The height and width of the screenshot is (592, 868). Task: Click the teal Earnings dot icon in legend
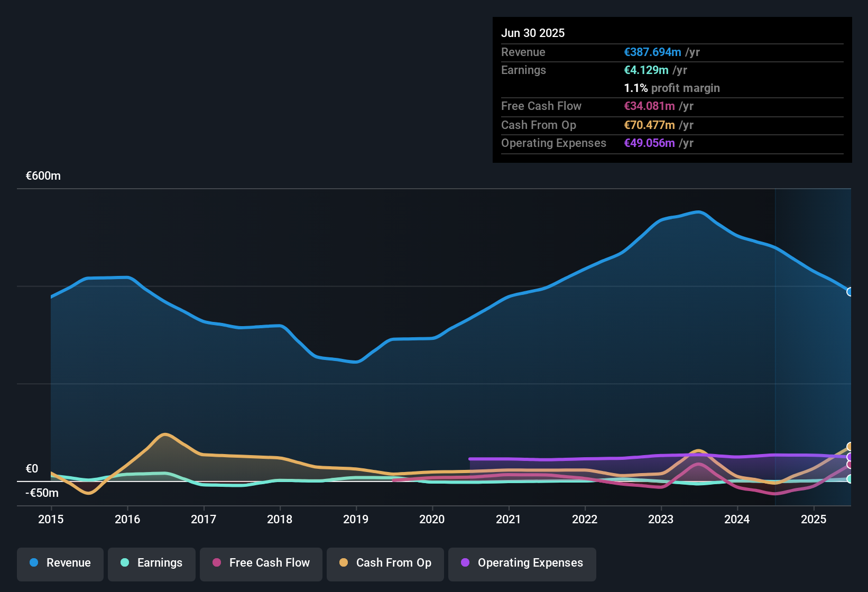coord(125,563)
